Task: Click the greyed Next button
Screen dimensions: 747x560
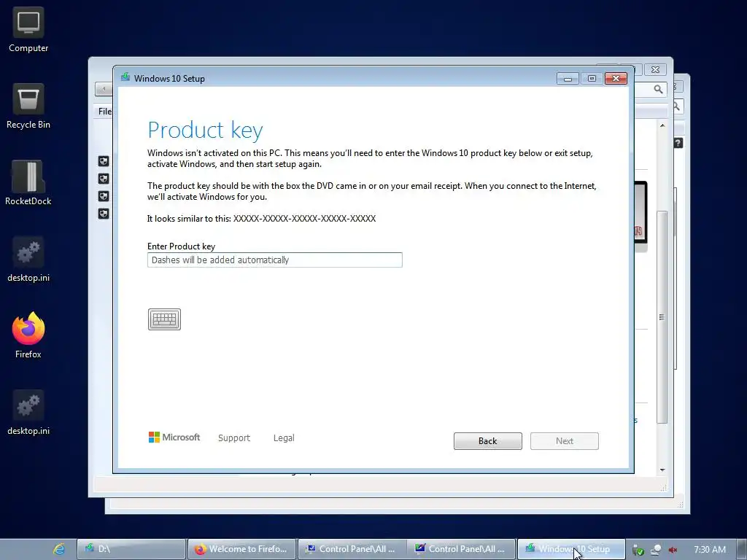Action: [565, 441]
